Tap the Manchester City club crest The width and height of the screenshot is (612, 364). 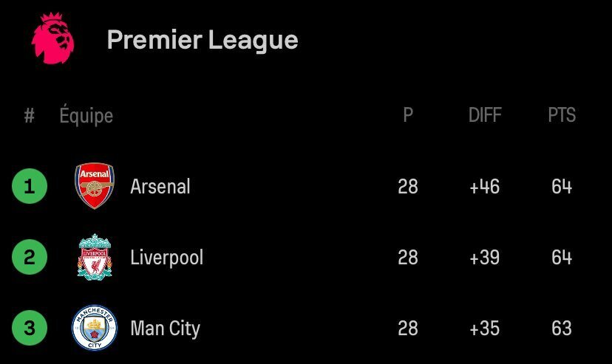(95, 327)
